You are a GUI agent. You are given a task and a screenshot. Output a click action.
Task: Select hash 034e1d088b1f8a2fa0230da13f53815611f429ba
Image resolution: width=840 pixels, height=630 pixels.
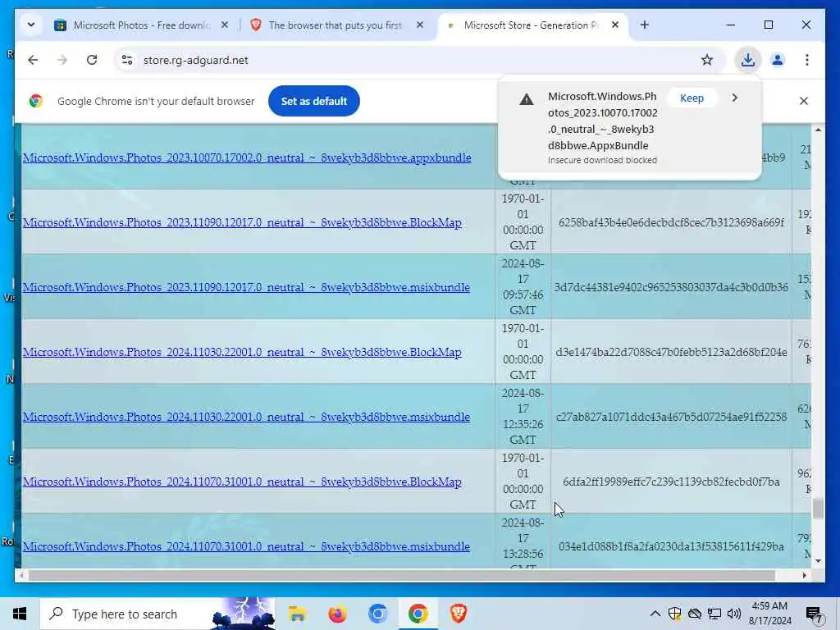(671, 546)
